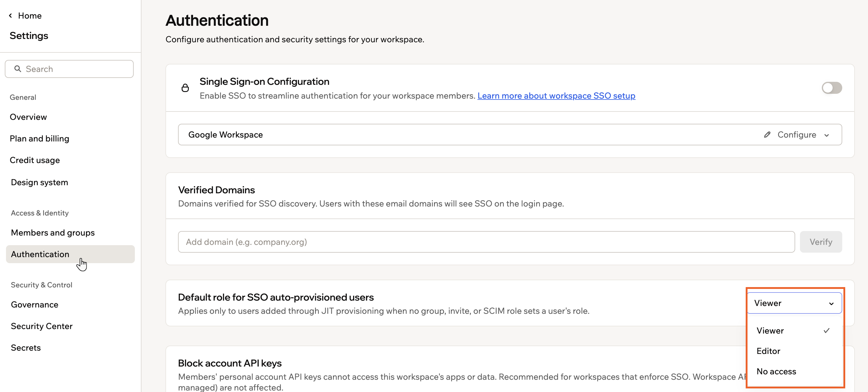The width and height of the screenshot is (868, 392).
Task: Open the Governance page
Action: tap(35, 304)
